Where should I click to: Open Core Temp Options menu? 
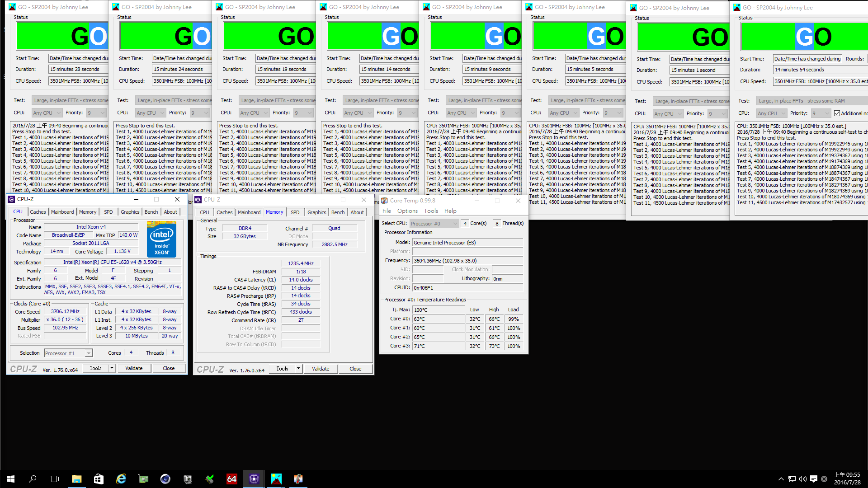[x=407, y=211]
